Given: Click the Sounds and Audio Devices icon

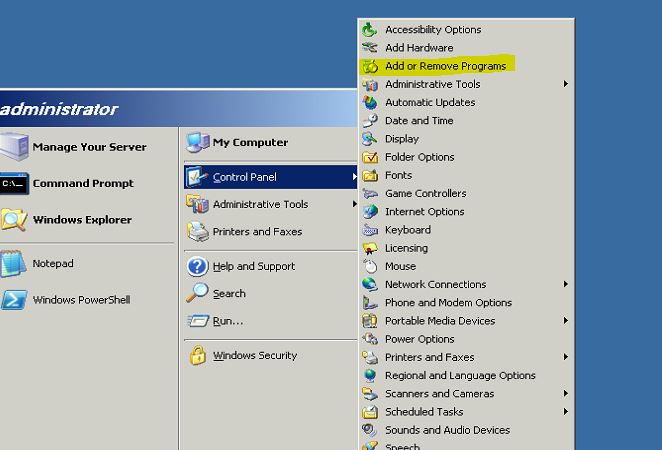Looking at the screenshot, I should (370, 430).
